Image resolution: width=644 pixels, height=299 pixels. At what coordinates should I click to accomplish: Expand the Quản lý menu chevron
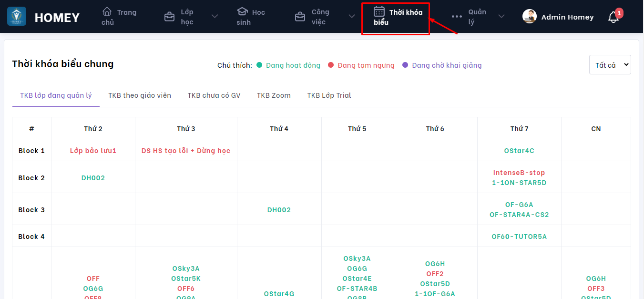click(x=501, y=17)
